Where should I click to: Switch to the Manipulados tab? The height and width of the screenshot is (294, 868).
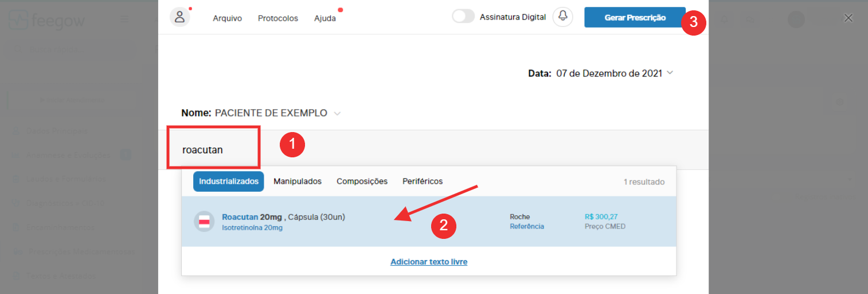(x=298, y=181)
